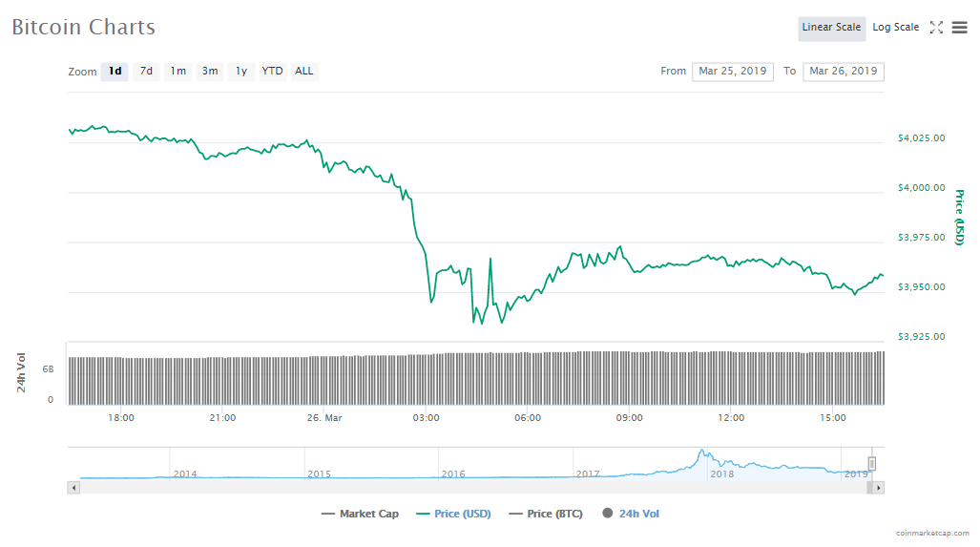
Task: Show ALL historical data
Action: [x=303, y=72]
